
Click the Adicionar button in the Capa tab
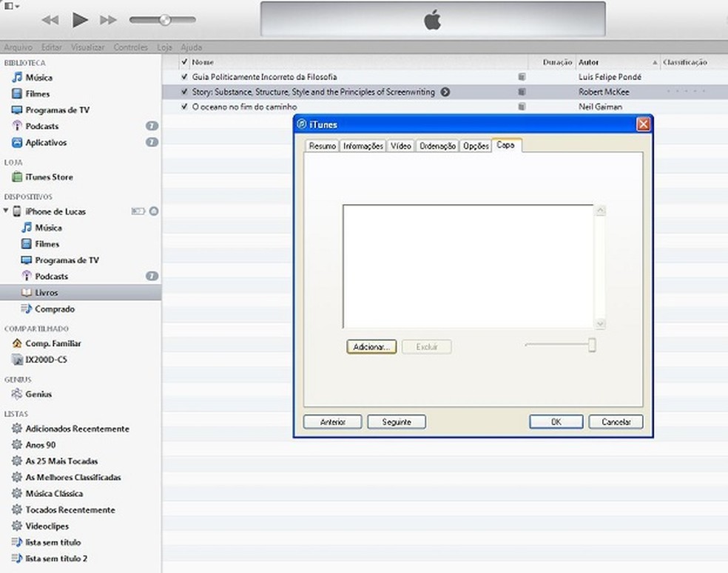371,345
